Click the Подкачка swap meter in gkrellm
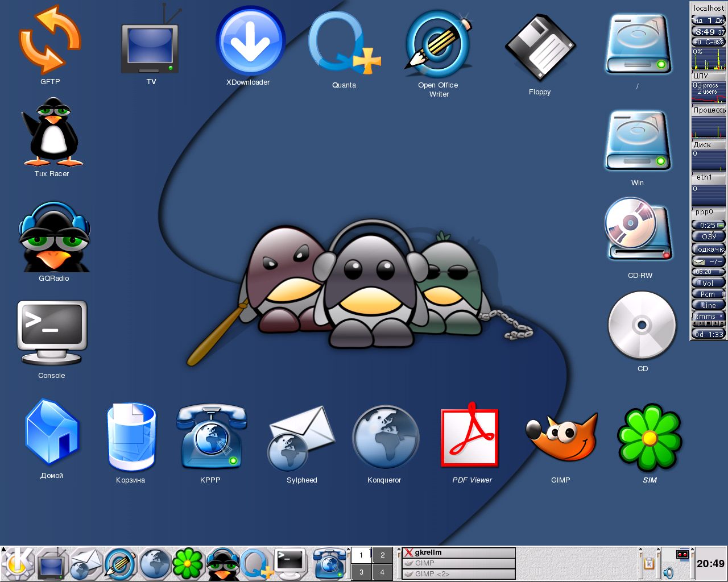This screenshot has height=582, width=728. (709, 249)
